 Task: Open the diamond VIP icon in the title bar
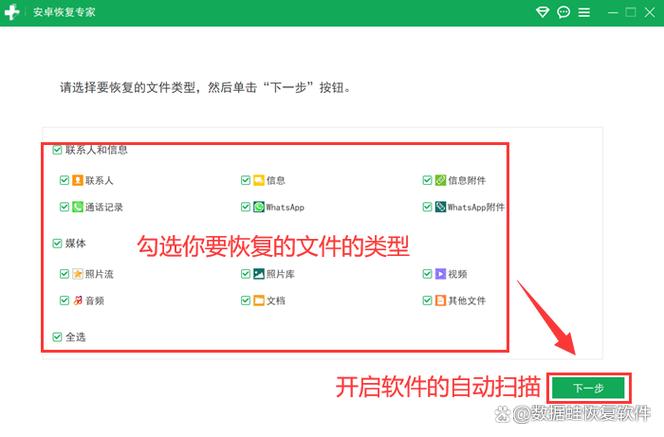pos(542,12)
